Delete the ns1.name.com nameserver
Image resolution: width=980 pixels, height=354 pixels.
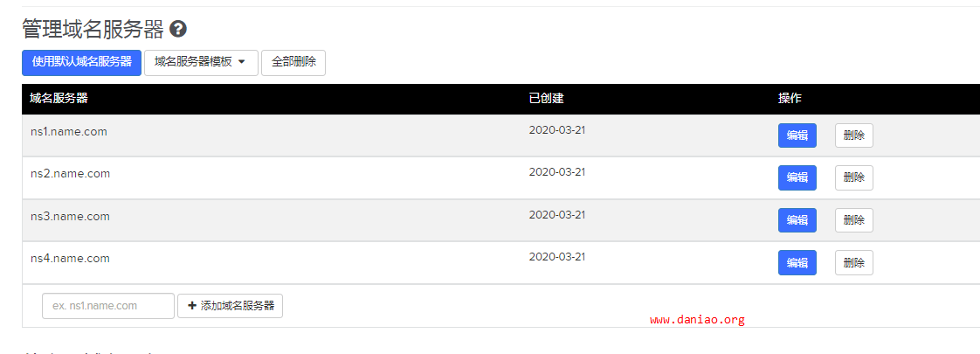(853, 135)
